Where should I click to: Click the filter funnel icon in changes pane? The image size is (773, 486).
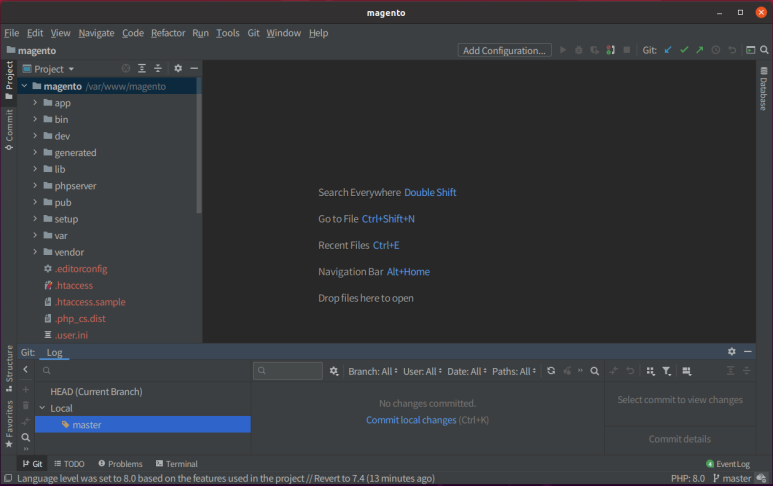pyautogui.click(x=667, y=371)
